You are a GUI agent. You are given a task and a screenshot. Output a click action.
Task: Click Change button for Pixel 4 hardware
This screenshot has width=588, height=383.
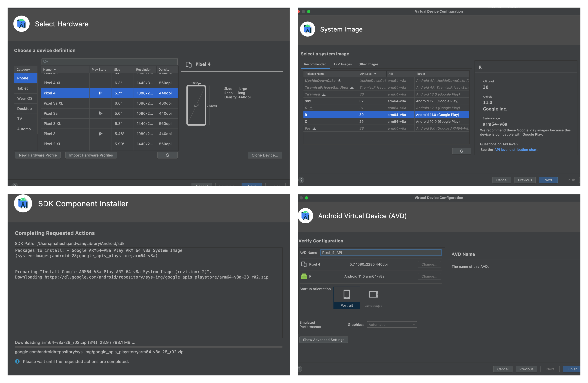(x=429, y=264)
